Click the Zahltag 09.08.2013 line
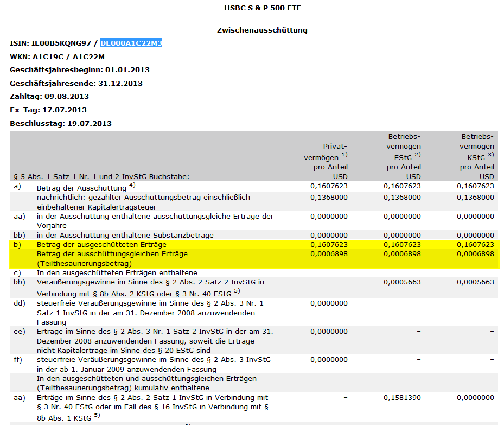Screen dimensions: 504x425 tap(49, 97)
